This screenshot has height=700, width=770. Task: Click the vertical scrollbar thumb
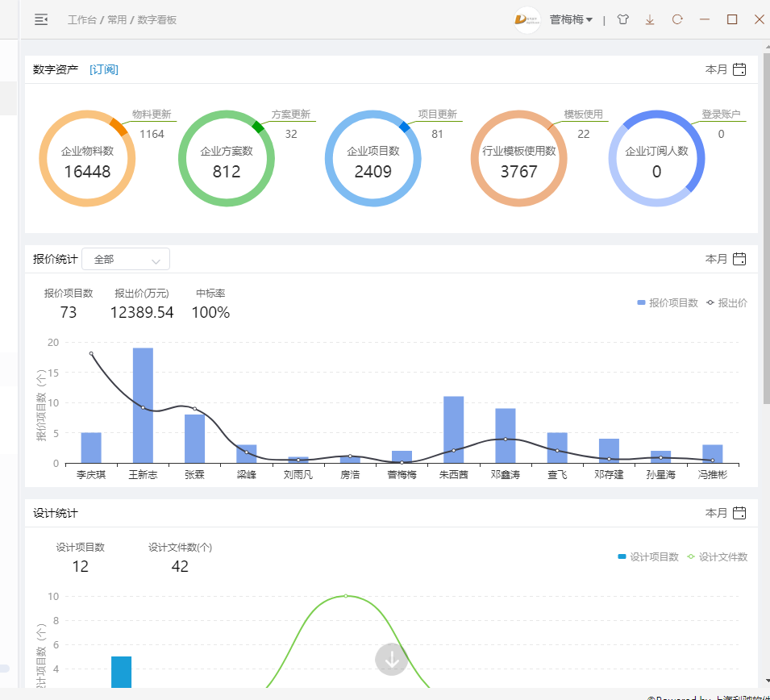pyautogui.click(x=767, y=227)
